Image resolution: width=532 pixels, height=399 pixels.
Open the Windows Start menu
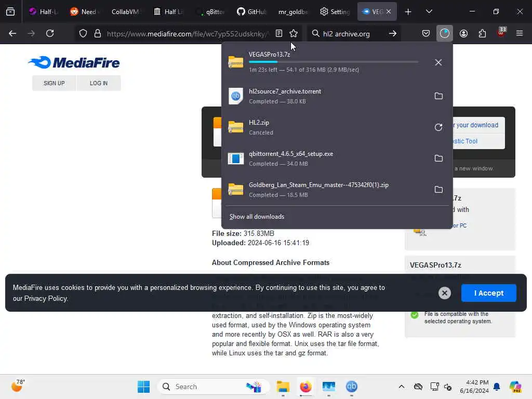click(143, 387)
